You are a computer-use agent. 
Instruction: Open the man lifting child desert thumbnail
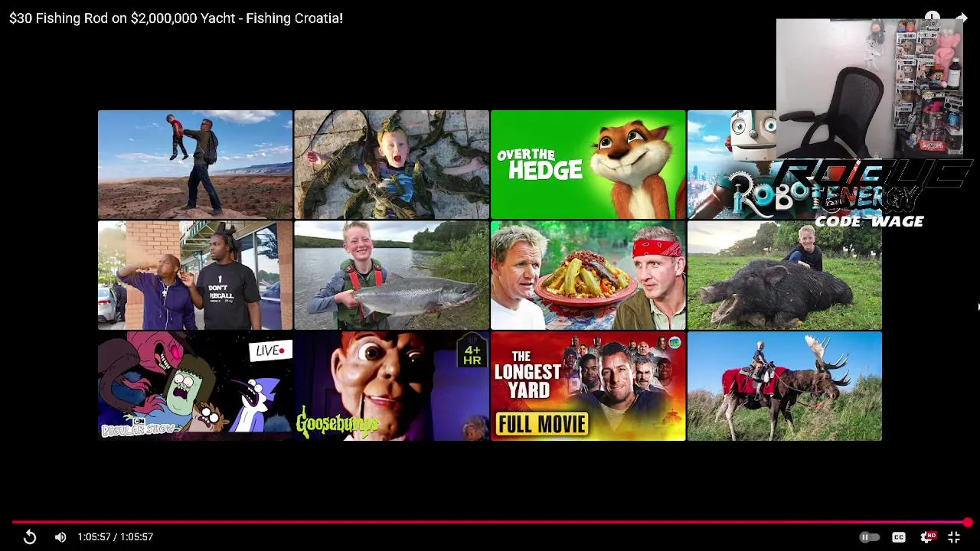point(195,165)
